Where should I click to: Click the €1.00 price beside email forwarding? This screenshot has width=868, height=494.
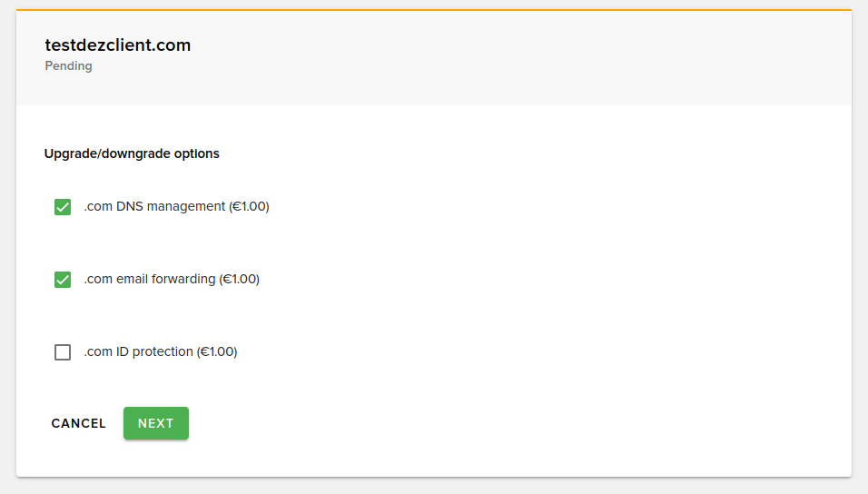[240, 279]
